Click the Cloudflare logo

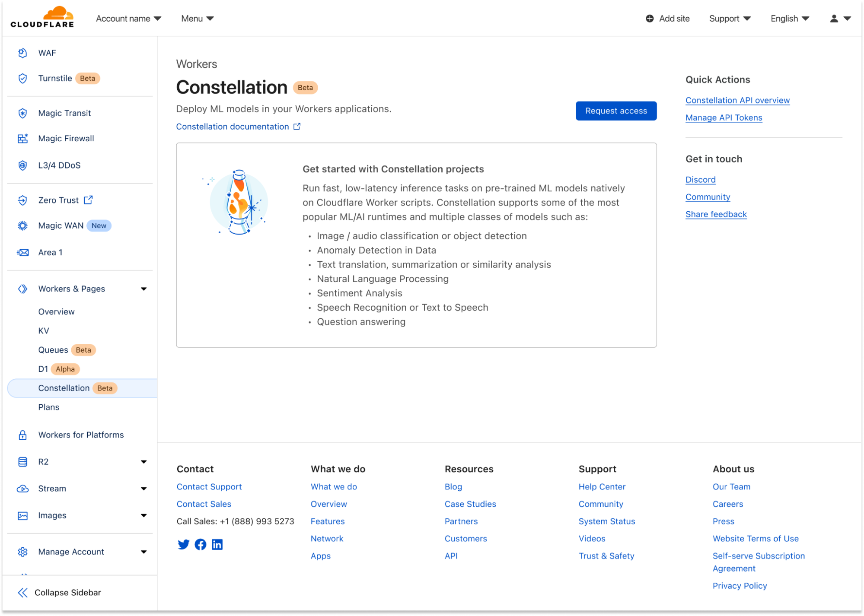(x=42, y=17)
